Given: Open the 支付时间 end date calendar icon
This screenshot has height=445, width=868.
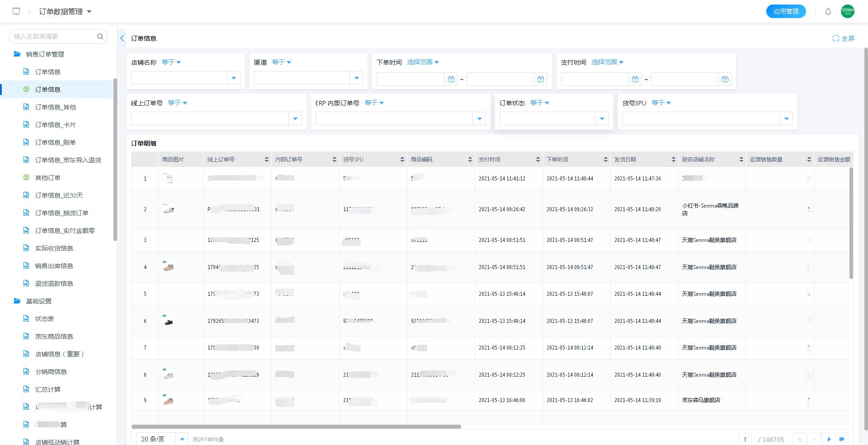Looking at the screenshot, I should click(x=725, y=79).
